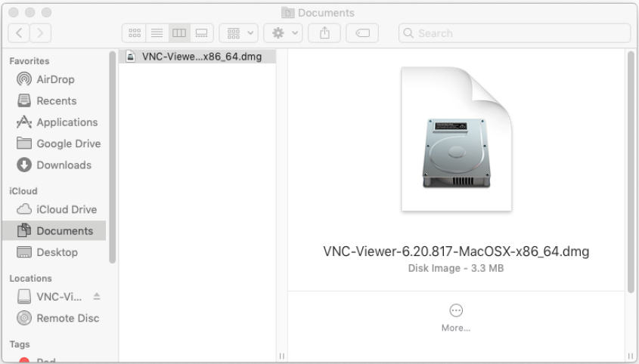This screenshot has height=364, width=639.
Task: Click the preview pane vertical scrollbar
Action: pyautogui.click(x=631, y=171)
